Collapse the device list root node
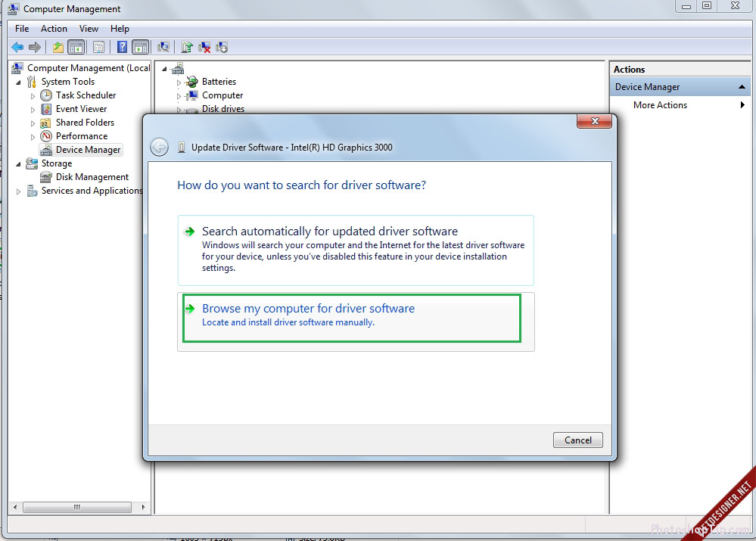Screen dimensions: 756x541 coord(164,69)
